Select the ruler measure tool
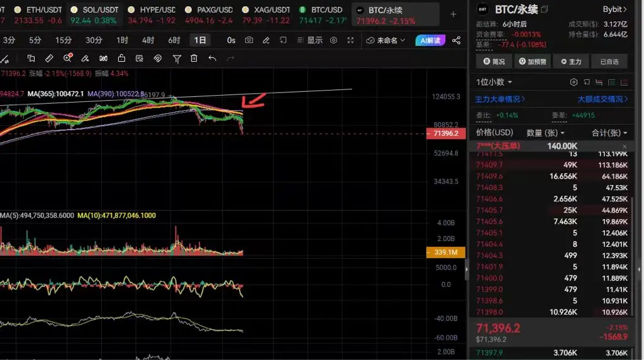 pos(49,59)
